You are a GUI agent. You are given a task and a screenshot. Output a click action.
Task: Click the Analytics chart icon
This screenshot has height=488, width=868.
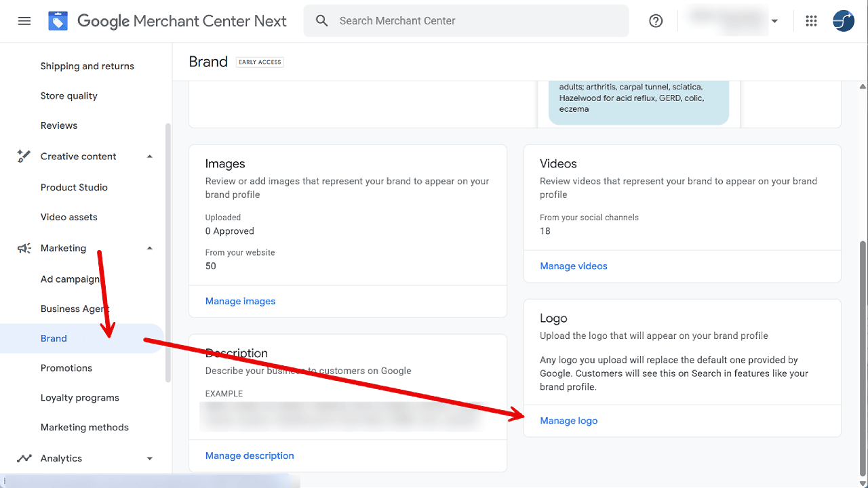point(24,459)
